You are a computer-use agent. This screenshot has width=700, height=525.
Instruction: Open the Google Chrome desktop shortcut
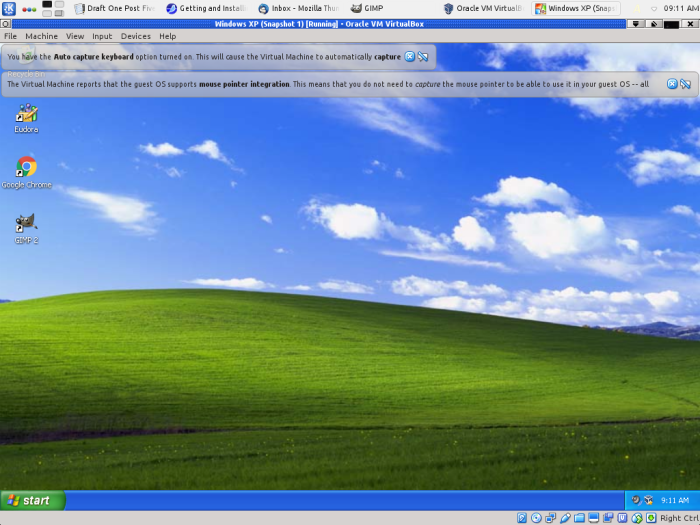(x=26, y=172)
